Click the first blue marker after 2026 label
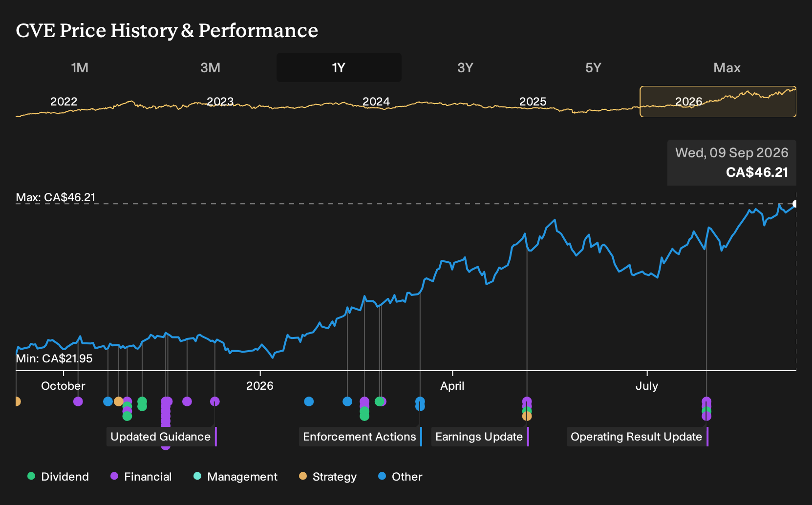This screenshot has width=812, height=505. (x=309, y=401)
